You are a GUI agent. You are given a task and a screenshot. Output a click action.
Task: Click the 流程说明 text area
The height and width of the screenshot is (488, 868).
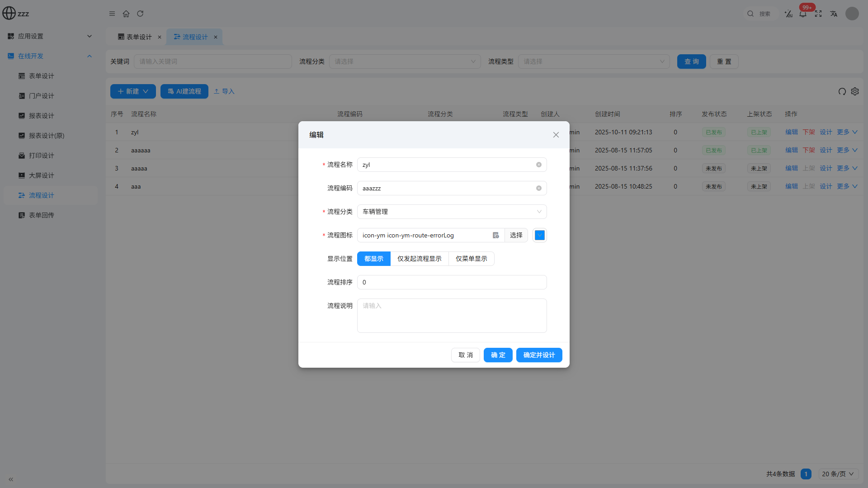(452, 316)
